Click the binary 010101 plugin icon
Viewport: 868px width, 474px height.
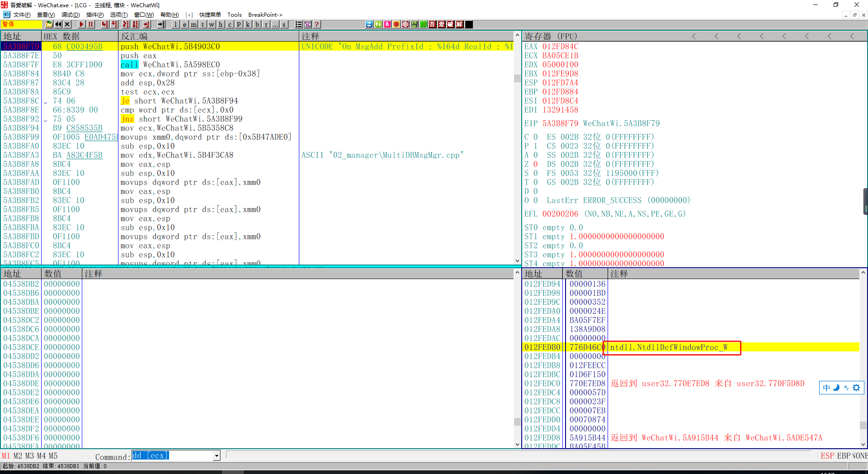tap(414, 24)
